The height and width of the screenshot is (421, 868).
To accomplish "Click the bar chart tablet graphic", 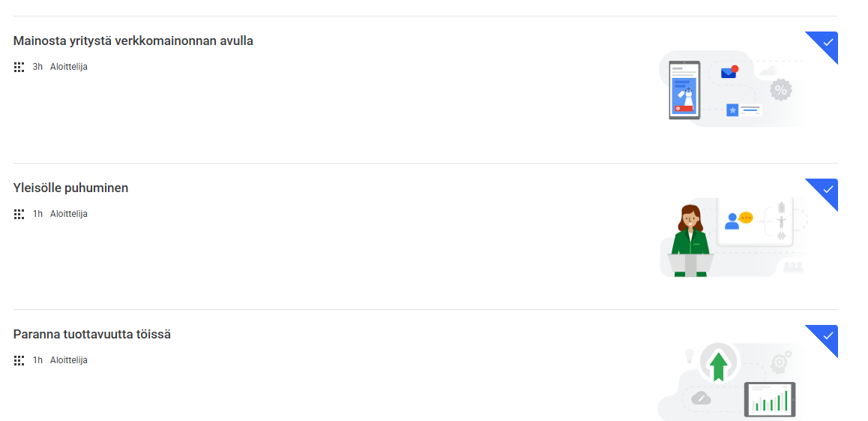I will tap(770, 399).
